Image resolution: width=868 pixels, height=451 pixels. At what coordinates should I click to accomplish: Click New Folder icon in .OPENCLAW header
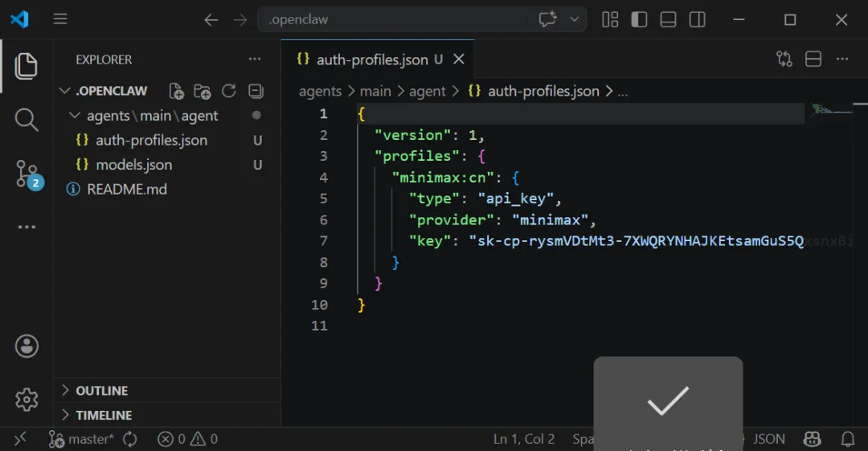pos(202,91)
